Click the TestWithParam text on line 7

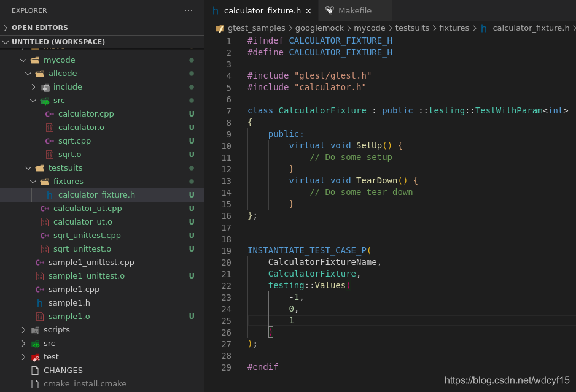click(509, 110)
